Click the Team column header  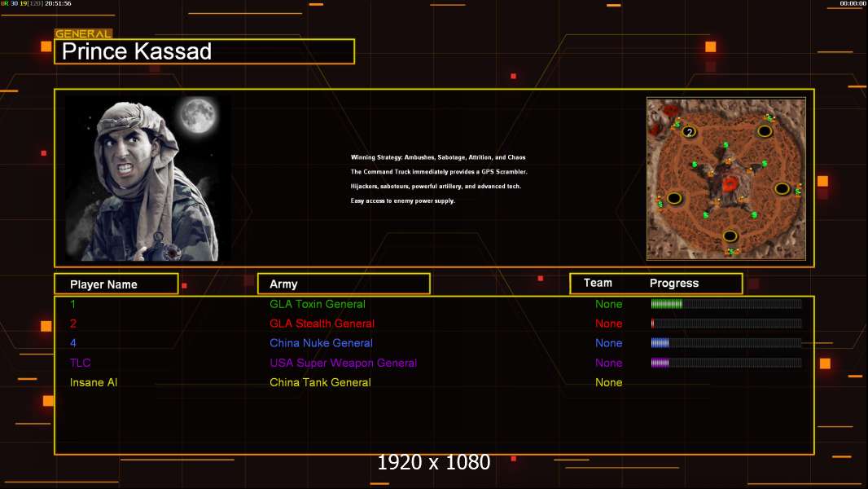598,283
